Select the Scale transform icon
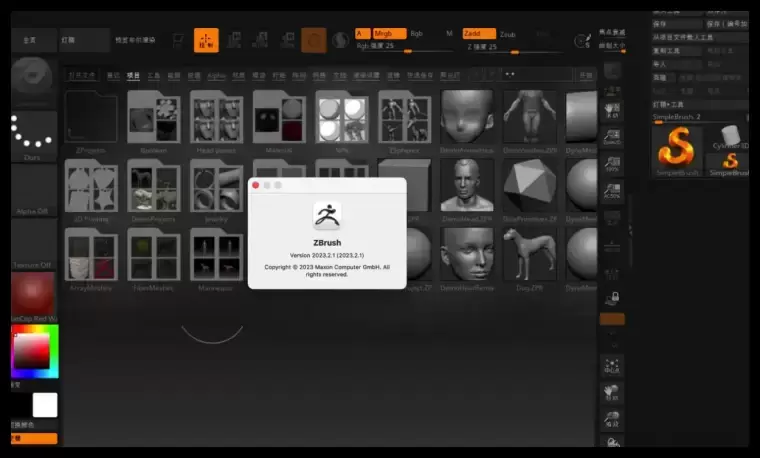 (261, 40)
